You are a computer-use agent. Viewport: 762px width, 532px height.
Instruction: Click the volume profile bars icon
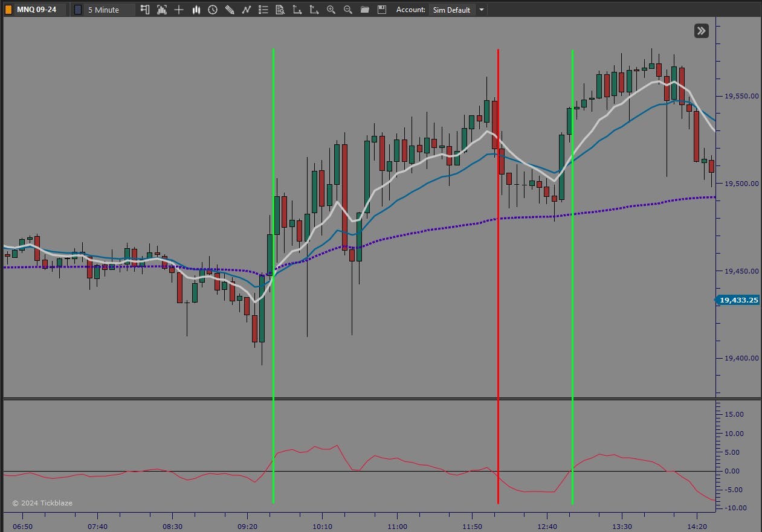[162, 10]
